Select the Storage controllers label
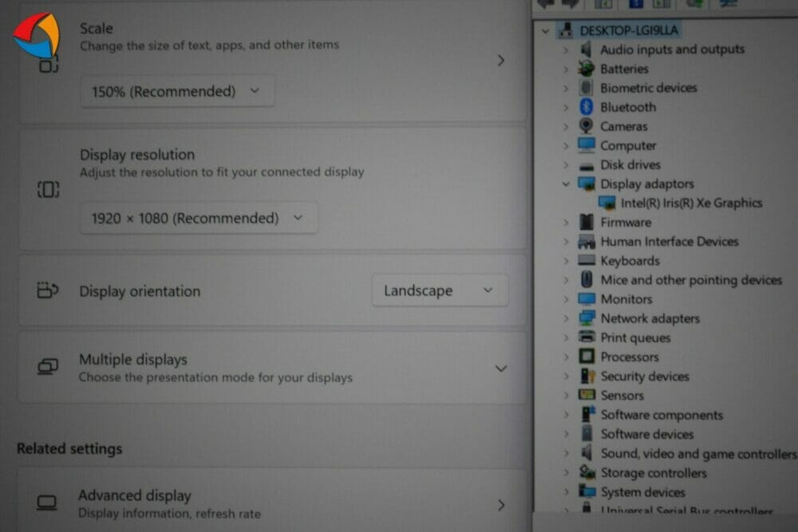This screenshot has height=532, width=798. (654, 473)
